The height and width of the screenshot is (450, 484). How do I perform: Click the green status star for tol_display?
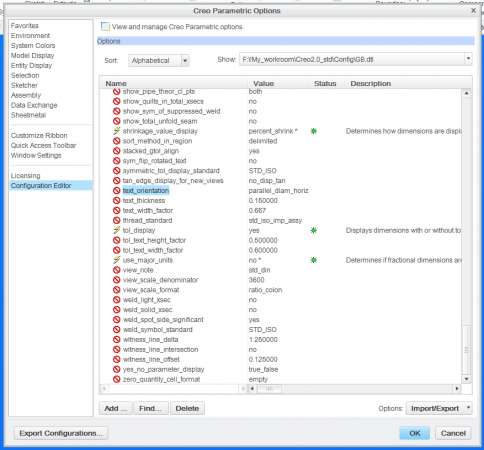pyautogui.click(x=314, y=230)
